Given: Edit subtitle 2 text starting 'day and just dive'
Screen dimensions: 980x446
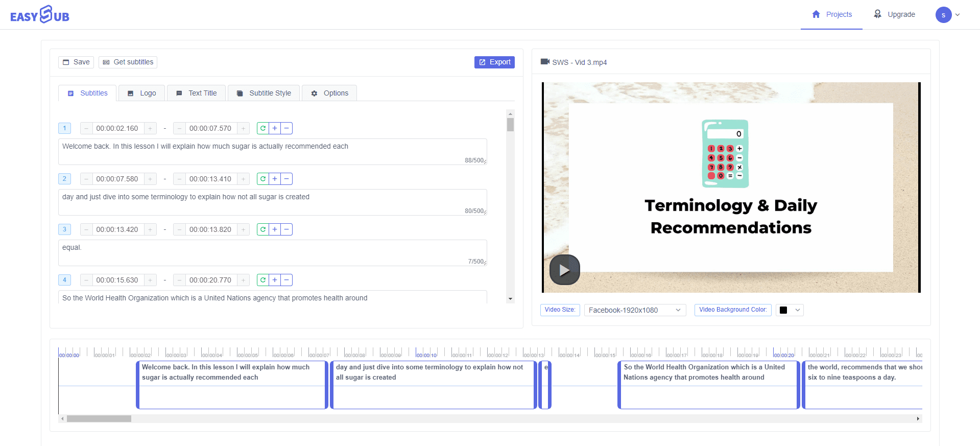Looking at the screenshot, I should 273,202.
